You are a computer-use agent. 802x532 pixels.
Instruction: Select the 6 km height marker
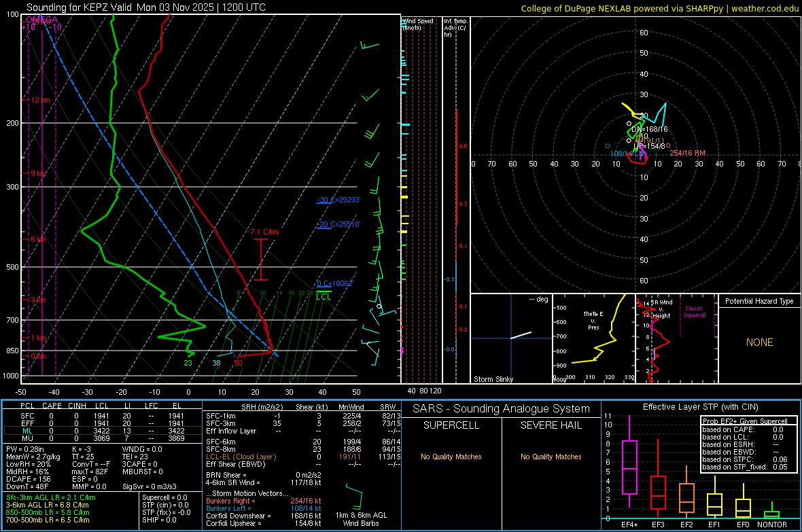(38, 239)
